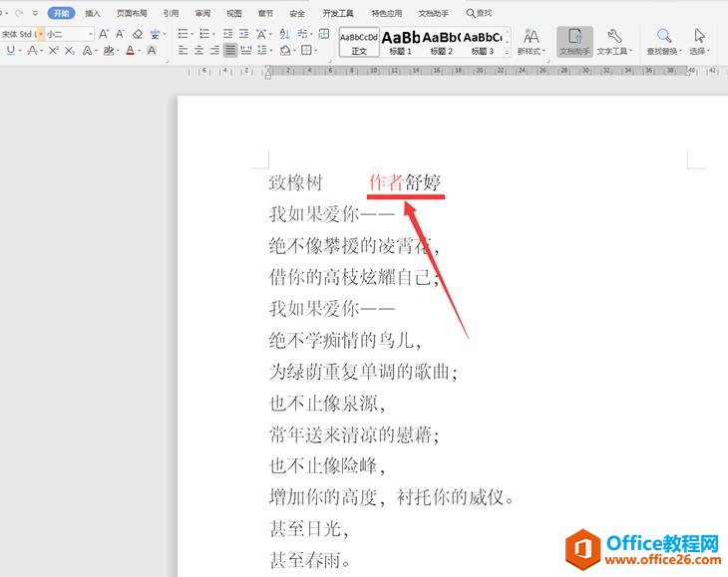Click the paragraph shading paint bucket icon
Screen dimensions: 728x577
(285, 50)
